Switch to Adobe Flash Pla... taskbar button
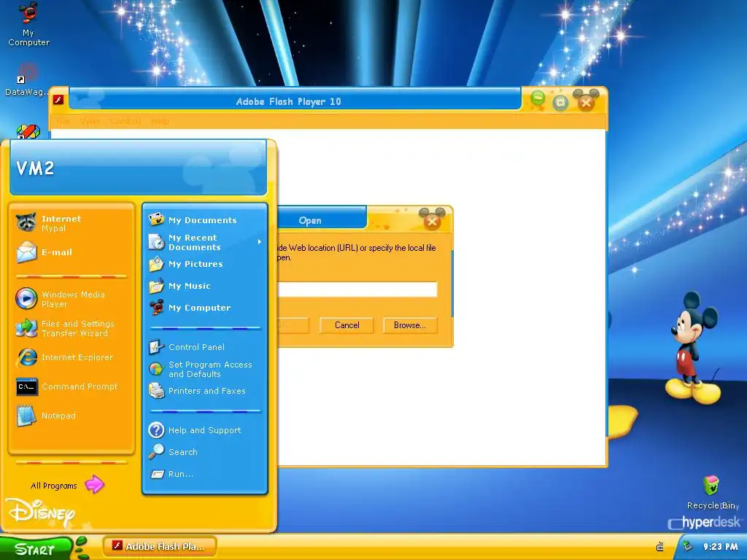The height and width of the screenshot is (560, 747). 160,546
